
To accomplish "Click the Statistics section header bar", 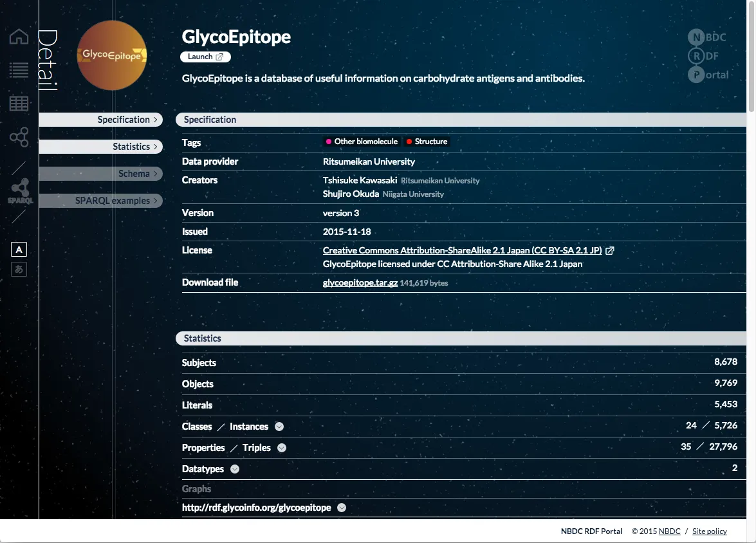I will tap(461, 338).
